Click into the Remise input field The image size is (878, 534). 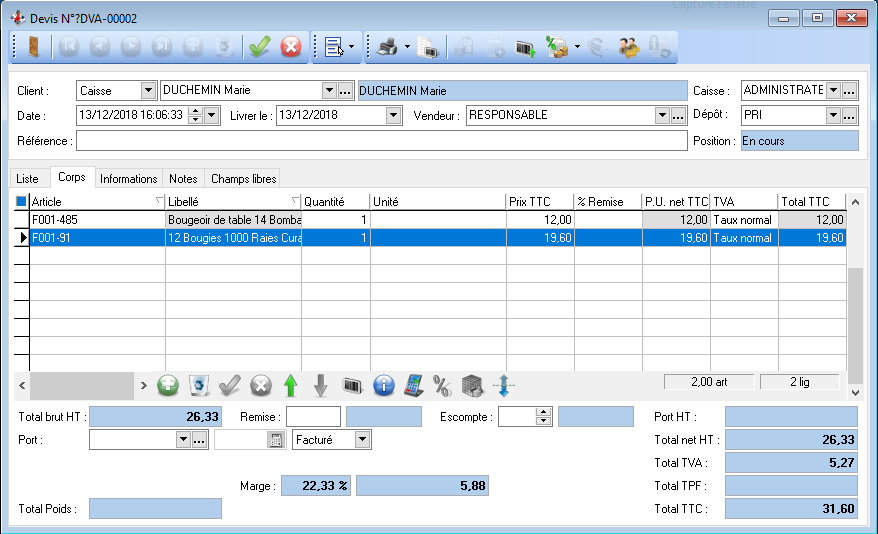[x=314, y=417]
